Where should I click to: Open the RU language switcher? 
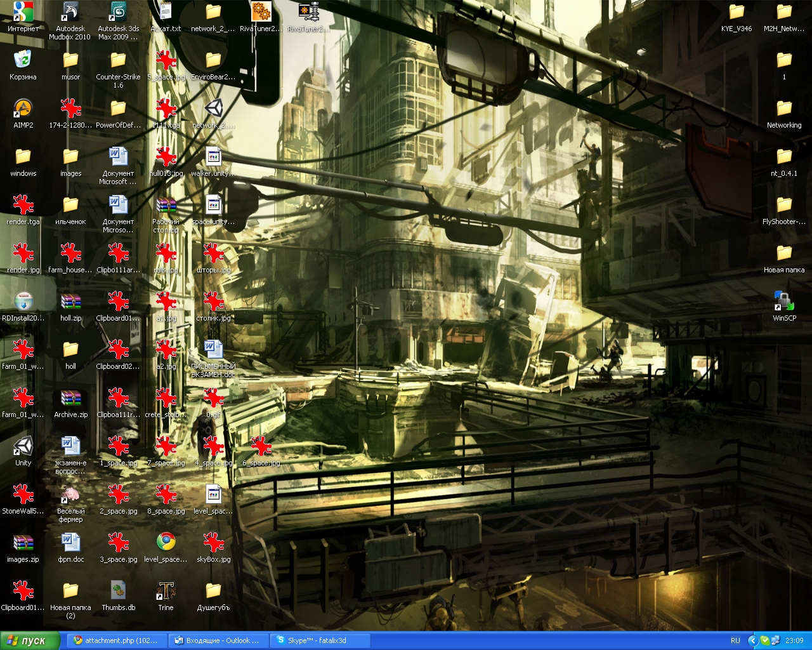pyautogui.click(x=735, y=640)
